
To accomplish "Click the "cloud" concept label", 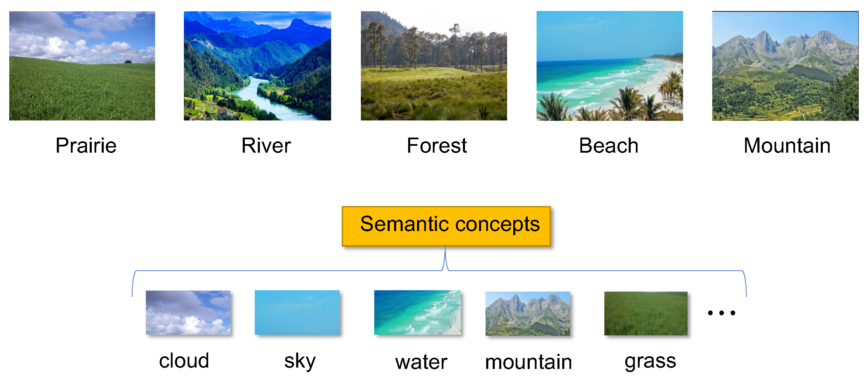I will (184, 361).
